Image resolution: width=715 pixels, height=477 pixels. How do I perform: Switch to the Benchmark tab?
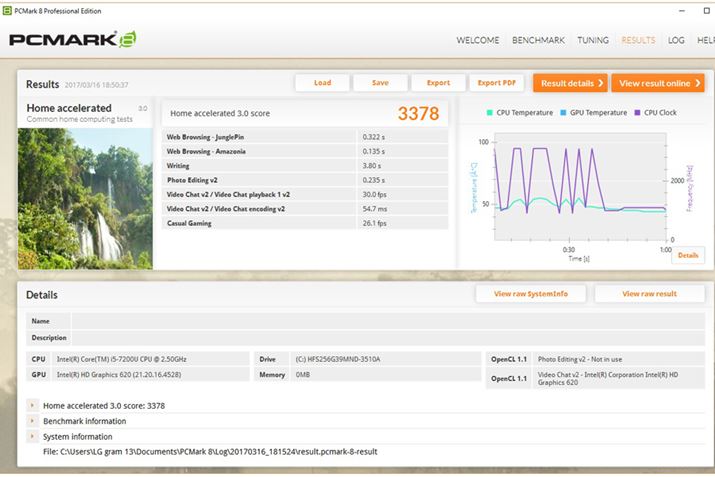coord(538,41)
